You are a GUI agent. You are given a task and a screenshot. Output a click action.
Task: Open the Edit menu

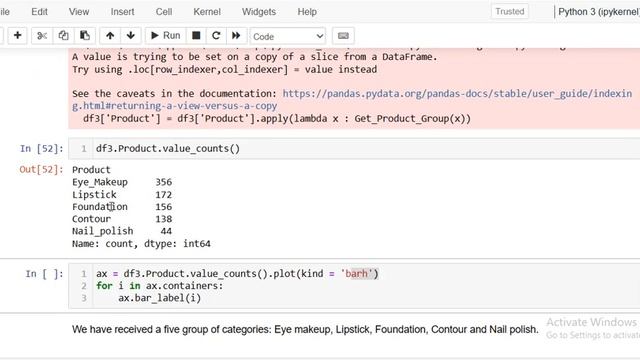tap(39, 12)
